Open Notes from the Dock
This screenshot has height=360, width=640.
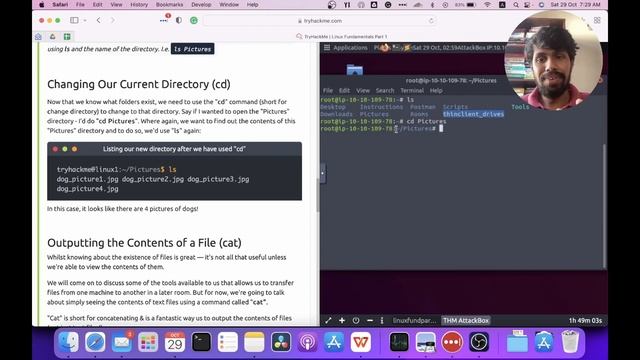[254, 342]
